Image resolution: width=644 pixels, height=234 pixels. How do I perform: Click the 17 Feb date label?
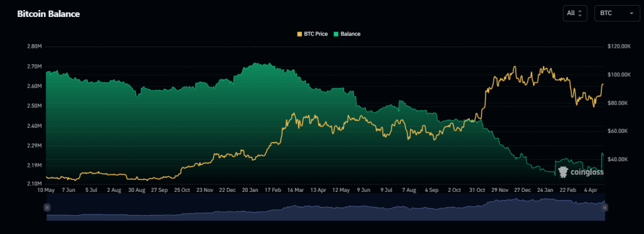(x=273, y=191)
